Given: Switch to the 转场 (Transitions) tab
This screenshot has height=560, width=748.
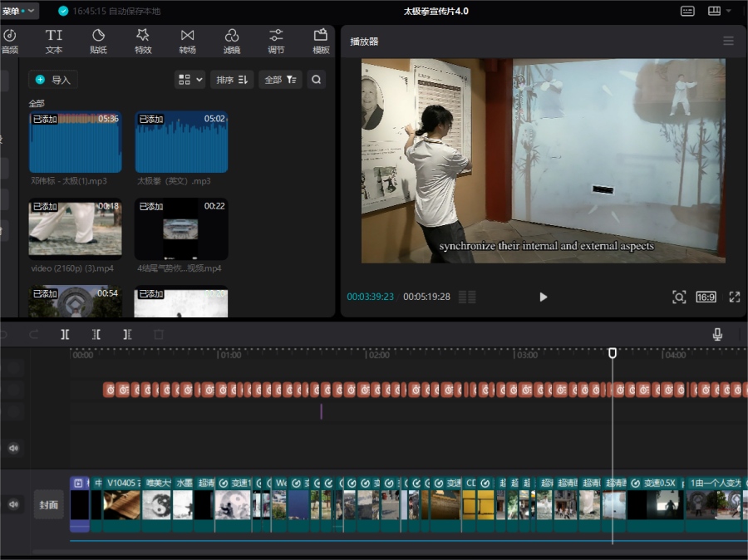Looking at the screenshot, I should [187, 40].
